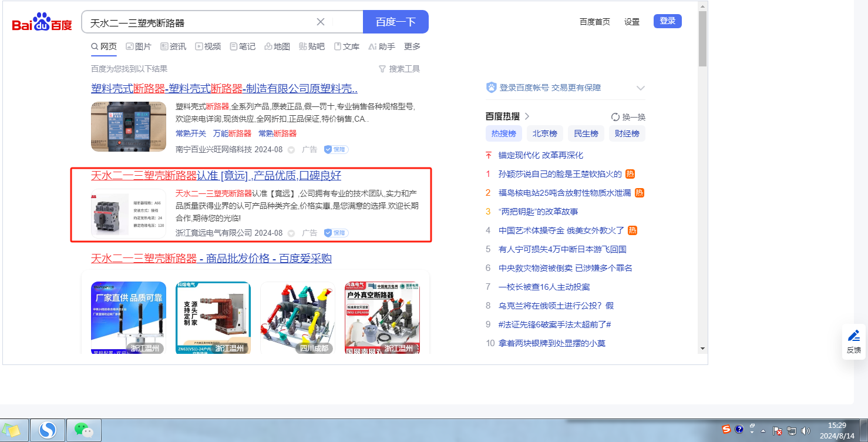Refresh hot searches with 换一换
This screenshot has width=868, height=442.
pyautogui.click(x=628, y=116)
